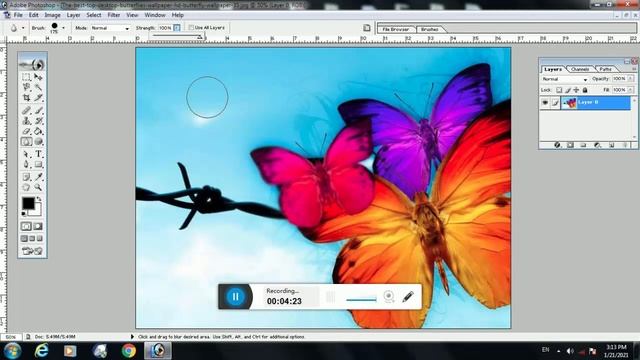Switch foreground and background colors

(x=39, y=199)
